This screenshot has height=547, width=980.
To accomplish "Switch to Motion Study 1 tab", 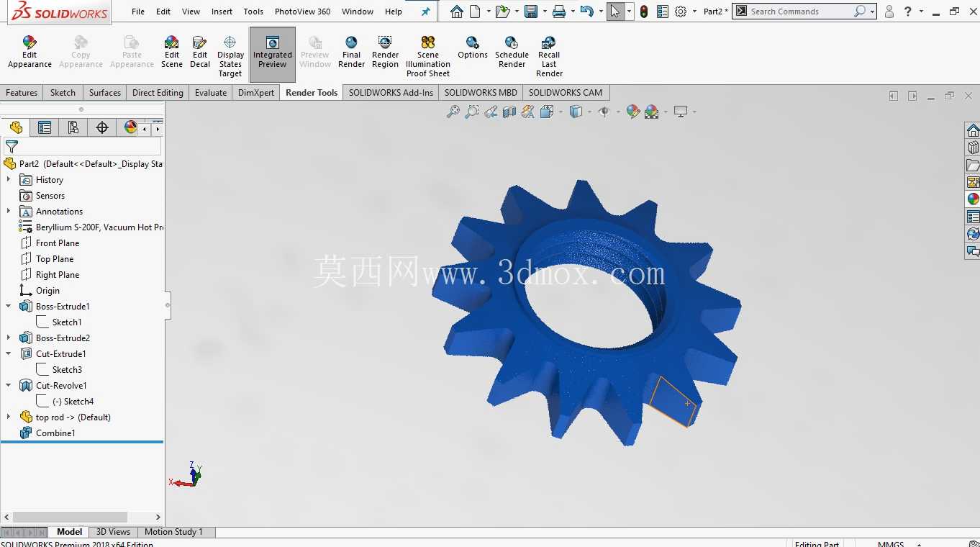I will [173, 532].
